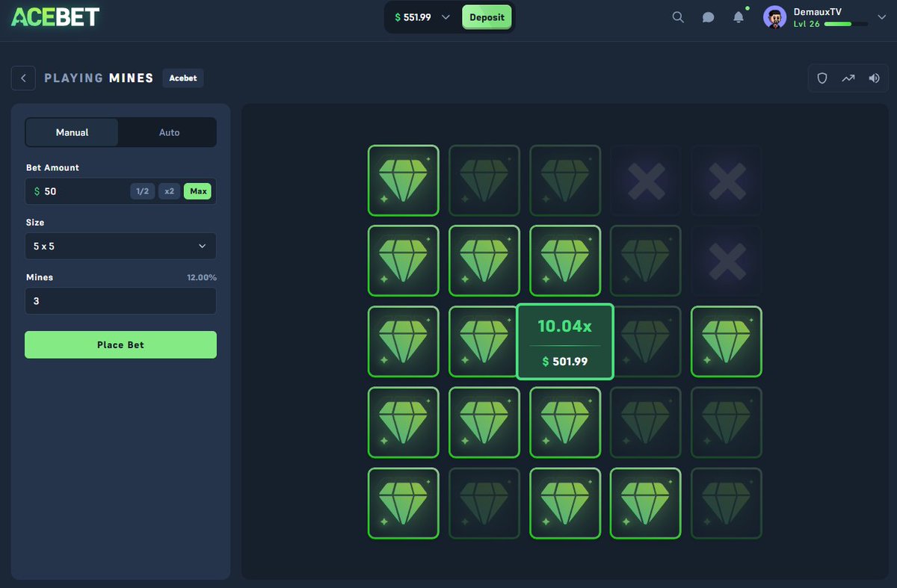897x588 pixels.
Task: Click the Acebet provider tag
Action: [x=183, y=78]
